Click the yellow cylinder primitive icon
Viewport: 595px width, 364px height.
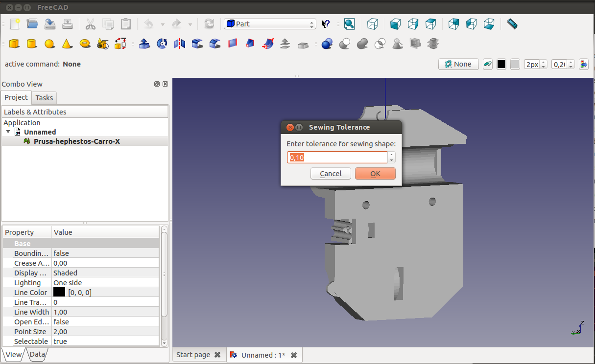pyautogui.click(x=32, y=44)
